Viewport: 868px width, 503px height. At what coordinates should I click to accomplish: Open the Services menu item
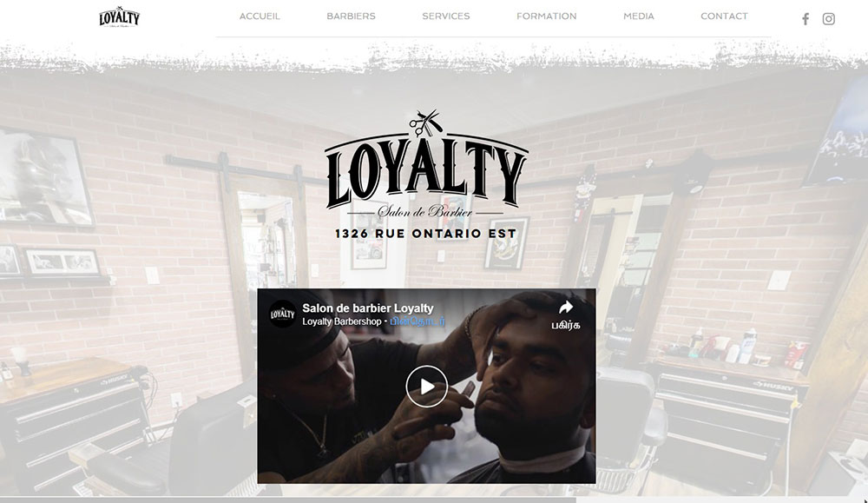(x=445, y=16)
